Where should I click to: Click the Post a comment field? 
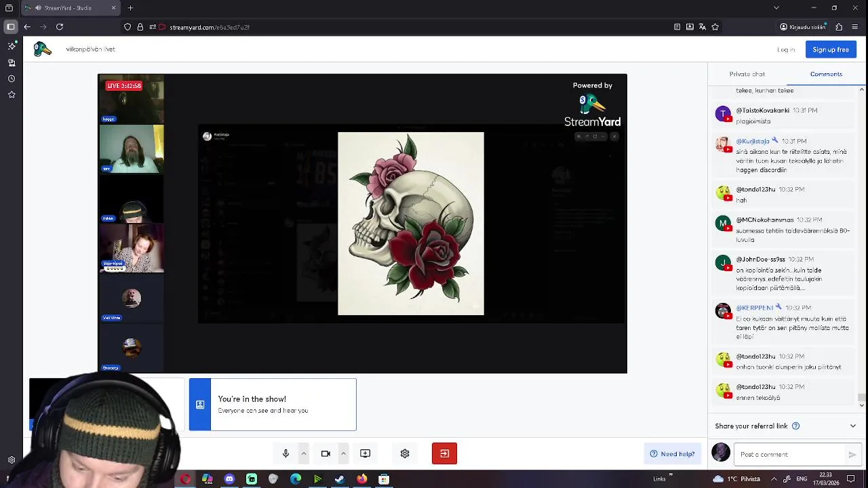click(790, 455)
